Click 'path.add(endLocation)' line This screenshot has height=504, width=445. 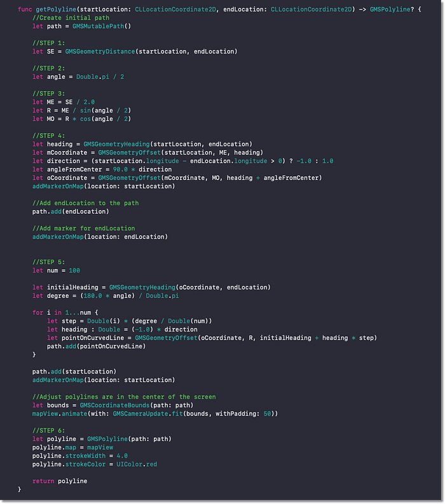pyautogui.click(x=71, y=211)
